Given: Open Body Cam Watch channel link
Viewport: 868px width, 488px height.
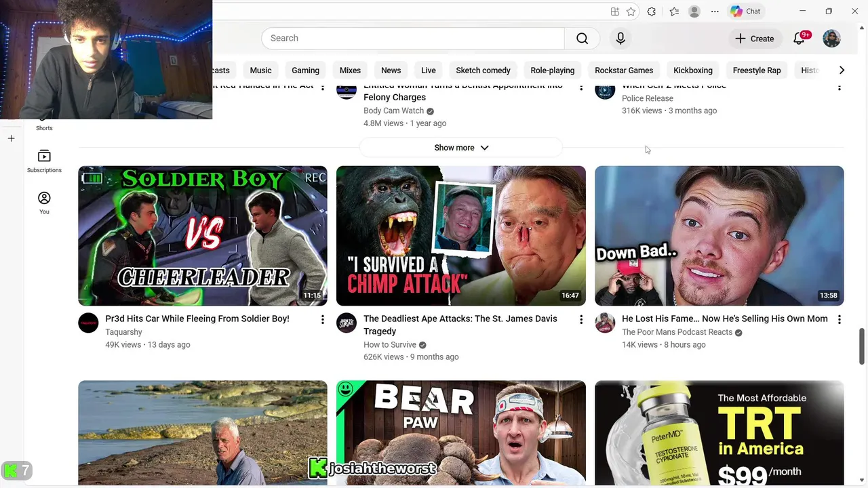Looking at the screenshot, I should point(393,110).
